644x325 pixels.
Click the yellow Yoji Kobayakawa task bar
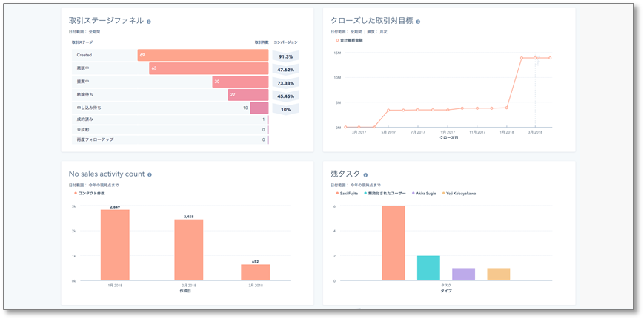click(499, 275)
